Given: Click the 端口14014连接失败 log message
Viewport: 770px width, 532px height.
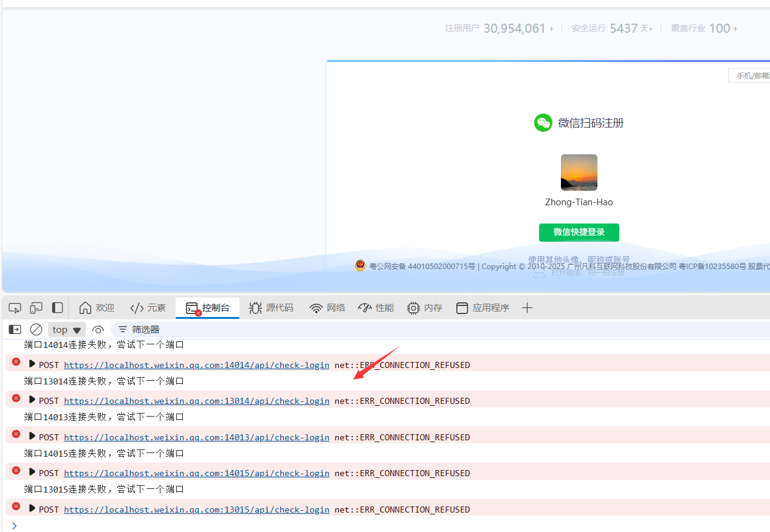Looking at the screenshot, I should pyautogui.click(x=104, y=345).
